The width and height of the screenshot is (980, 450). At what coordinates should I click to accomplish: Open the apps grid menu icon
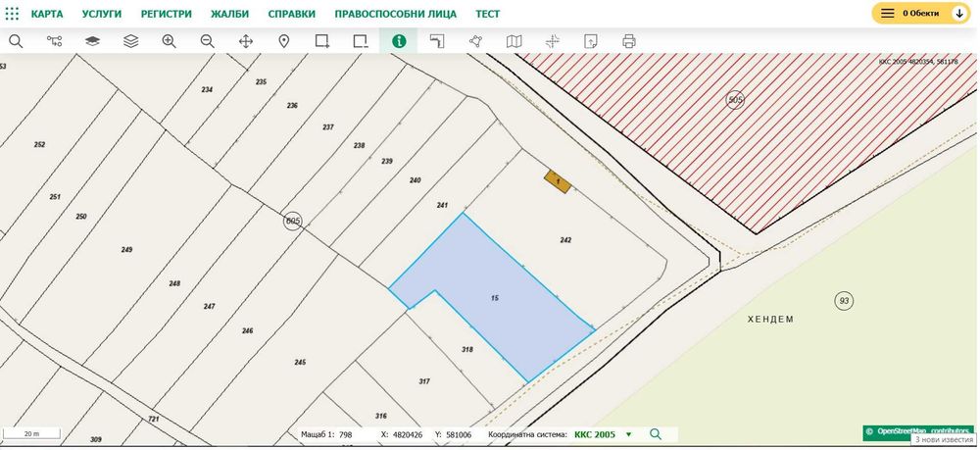coord(12,13)
